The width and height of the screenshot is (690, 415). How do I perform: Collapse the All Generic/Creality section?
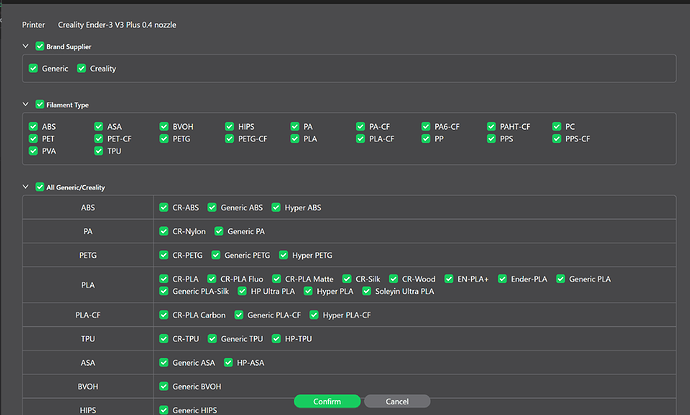coord(26,187)
